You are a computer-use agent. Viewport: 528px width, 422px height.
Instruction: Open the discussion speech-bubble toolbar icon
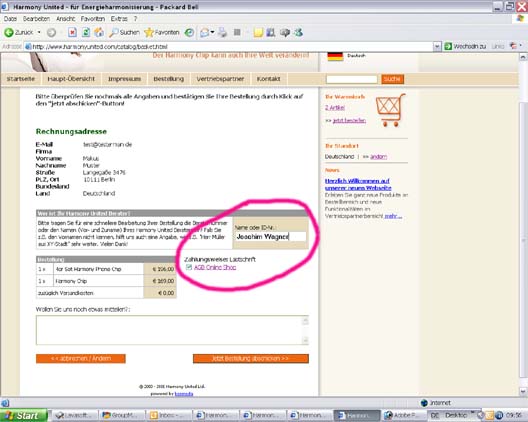pyautogui.click(x=285, y=32)
